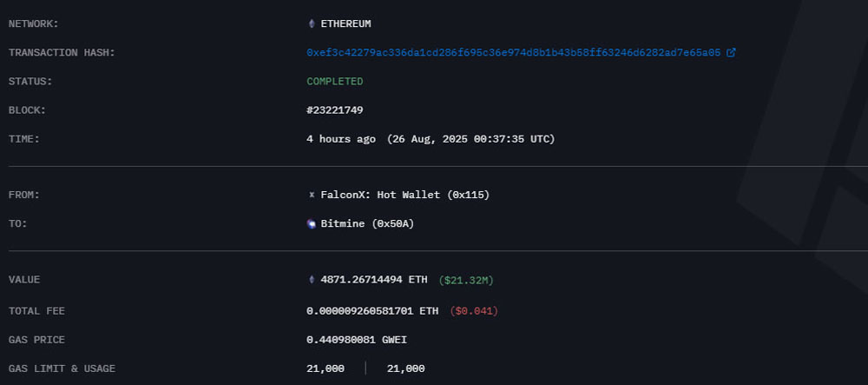The image size is (868, 385).
Task: Click the total fee amount in ETH
Action: tap(372, 310)
